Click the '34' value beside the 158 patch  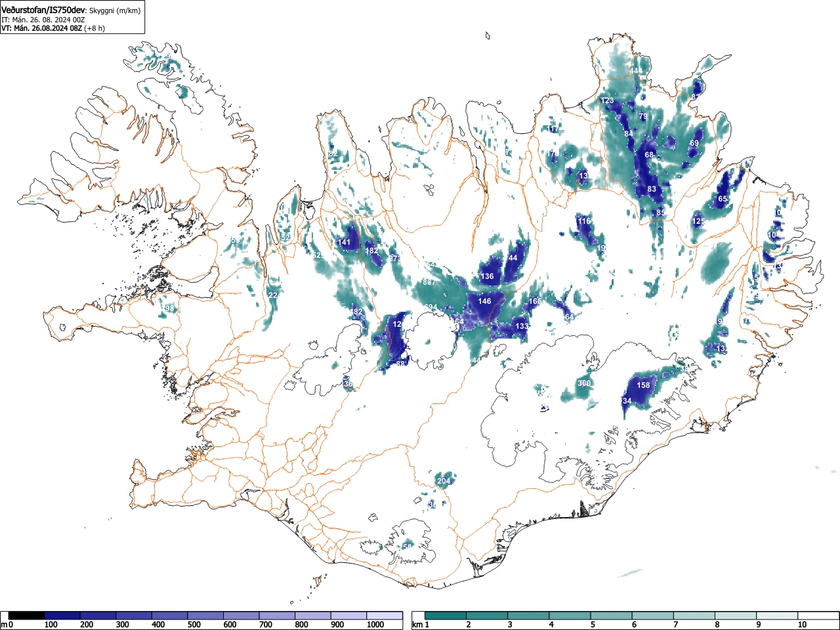click(627, 401)
